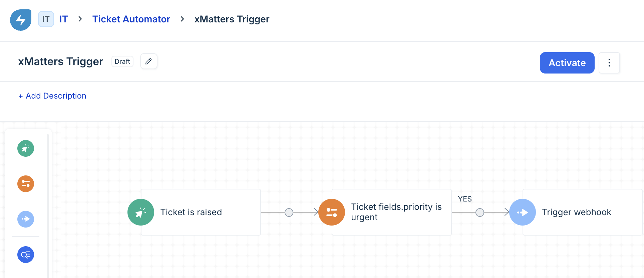Select the green event trigger sidebar icon

tap(26, 148)
